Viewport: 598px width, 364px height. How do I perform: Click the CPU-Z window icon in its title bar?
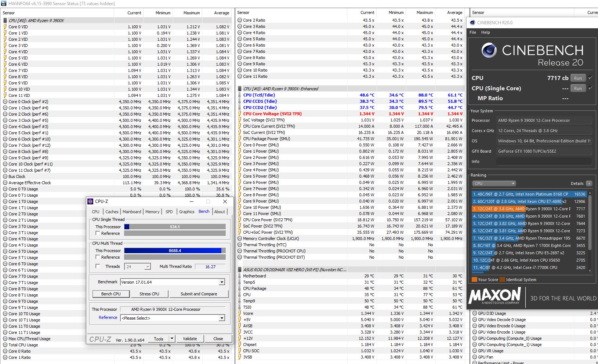[x=91, y=201]
